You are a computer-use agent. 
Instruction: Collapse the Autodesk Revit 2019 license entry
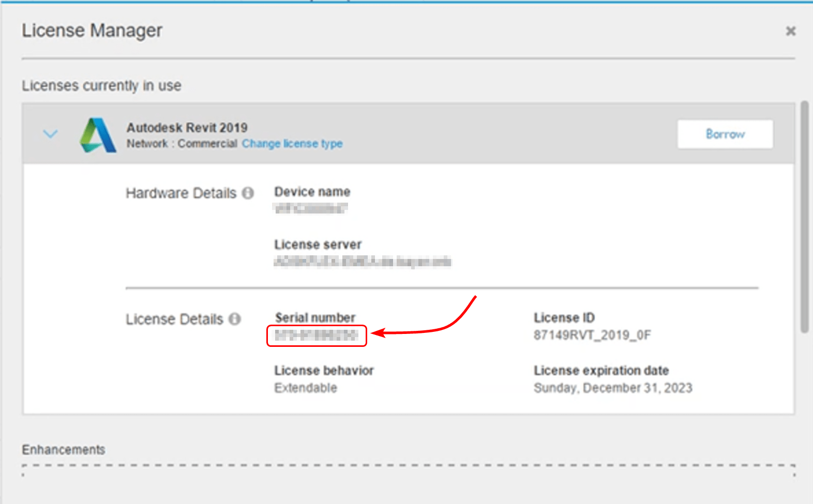(50, 134)
